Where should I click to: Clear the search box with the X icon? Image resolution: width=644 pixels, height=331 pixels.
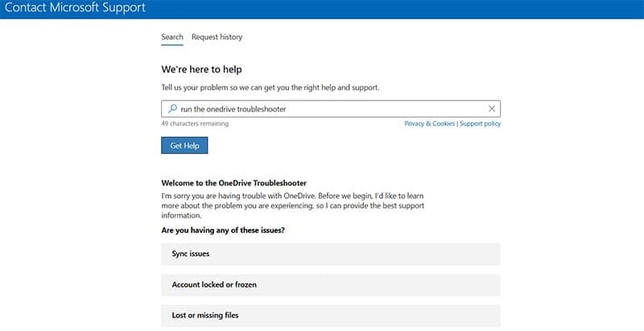(492, 109)
